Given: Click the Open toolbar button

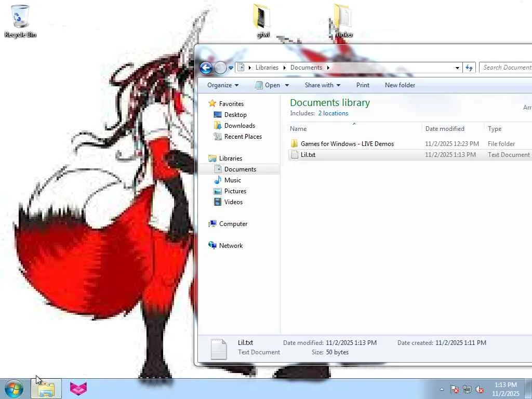Looking at the screenshot, I should tap(268, 85).
